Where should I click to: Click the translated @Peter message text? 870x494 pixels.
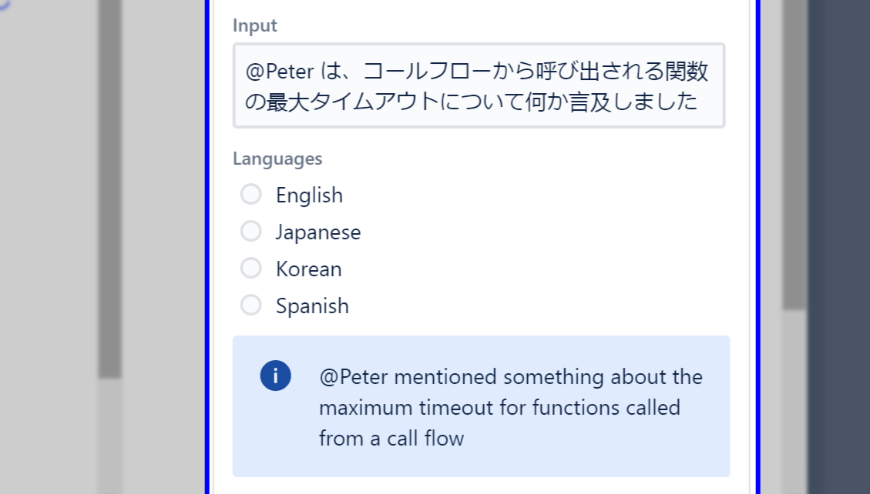coord(510,407)
